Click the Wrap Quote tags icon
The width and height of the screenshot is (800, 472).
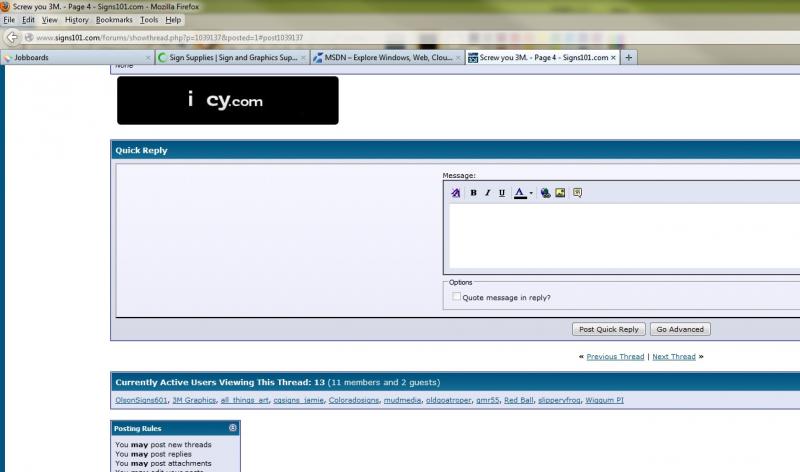coord(577,193)
